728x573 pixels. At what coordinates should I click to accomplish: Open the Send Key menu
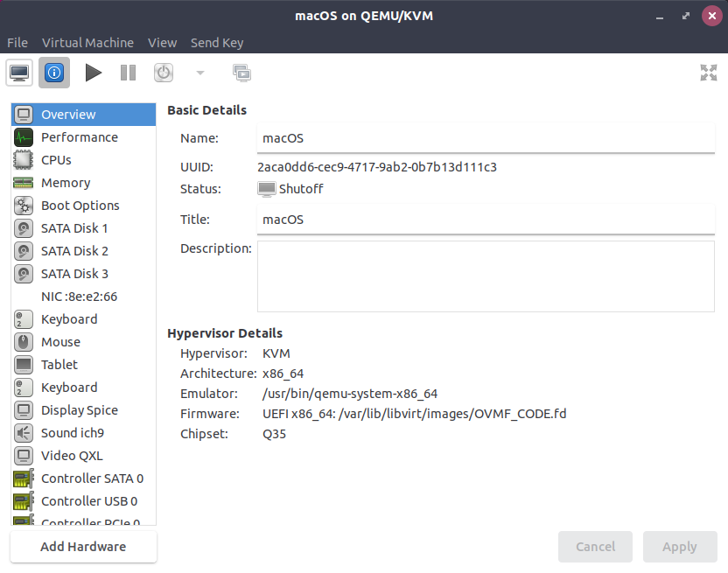(x=217, y=43)
